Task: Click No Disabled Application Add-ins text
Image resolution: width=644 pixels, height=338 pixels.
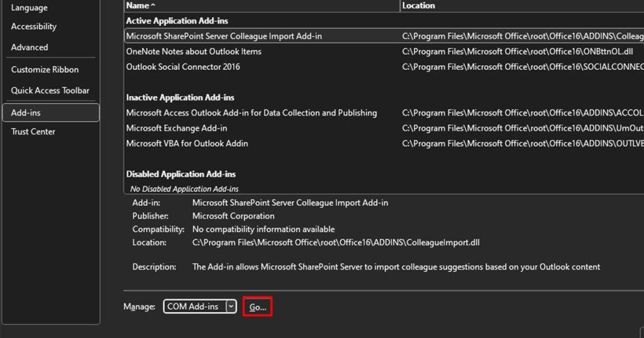Action: pyautogui.click(x=184, y=189)
